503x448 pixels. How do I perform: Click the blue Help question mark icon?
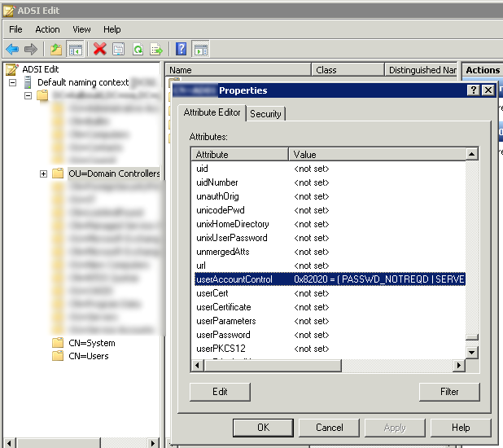182,49
